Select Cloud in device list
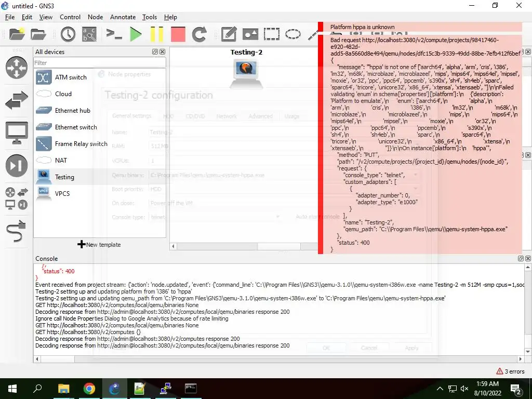532x399 pixels. [100, 94]
